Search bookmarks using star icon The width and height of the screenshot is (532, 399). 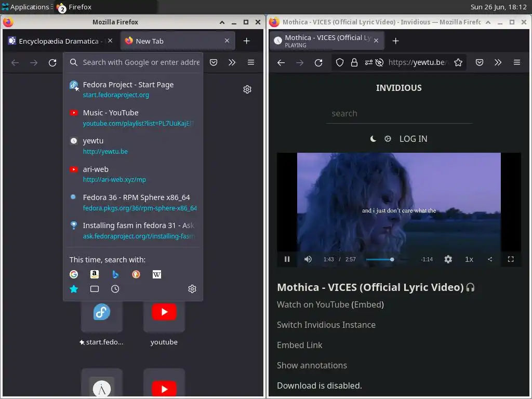point(74,289)
